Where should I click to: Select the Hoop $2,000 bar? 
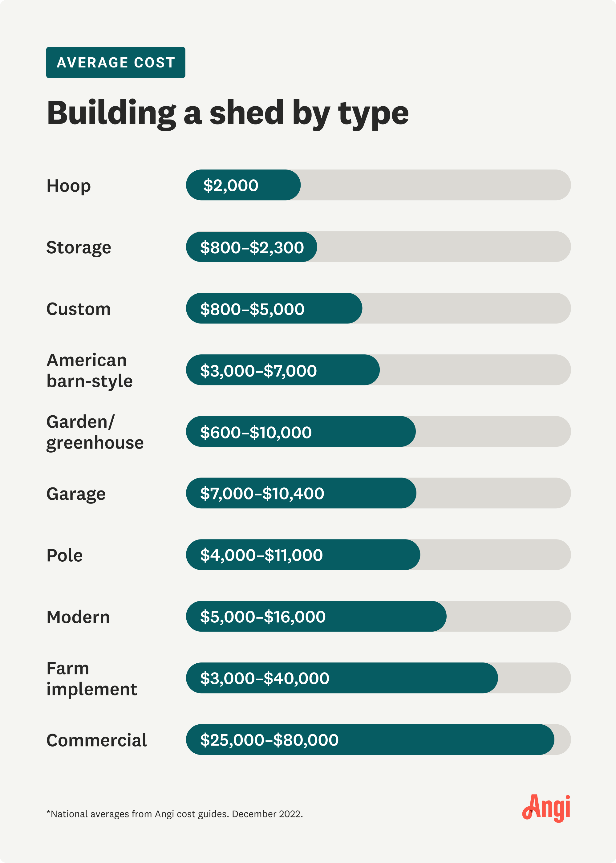tap(243, 185)
